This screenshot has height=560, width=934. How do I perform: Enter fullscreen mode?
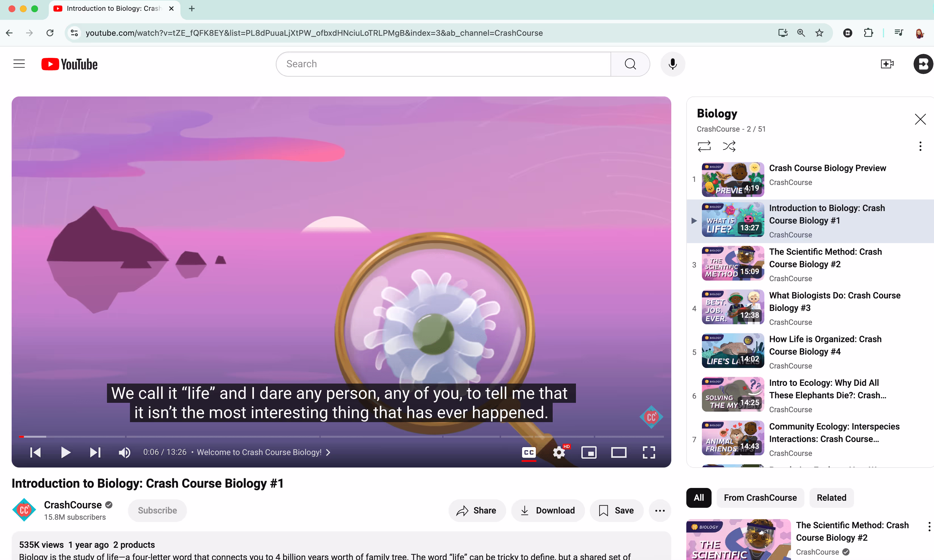pos(648,452)
